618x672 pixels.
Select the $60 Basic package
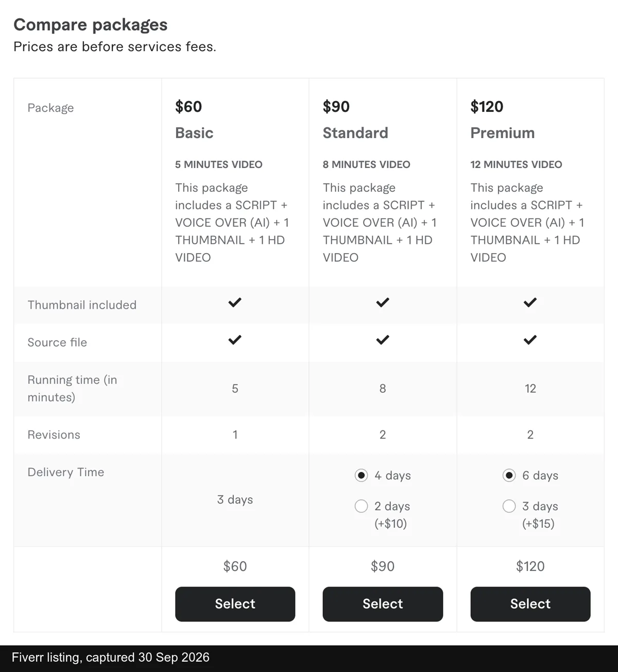tap(235, 604)
